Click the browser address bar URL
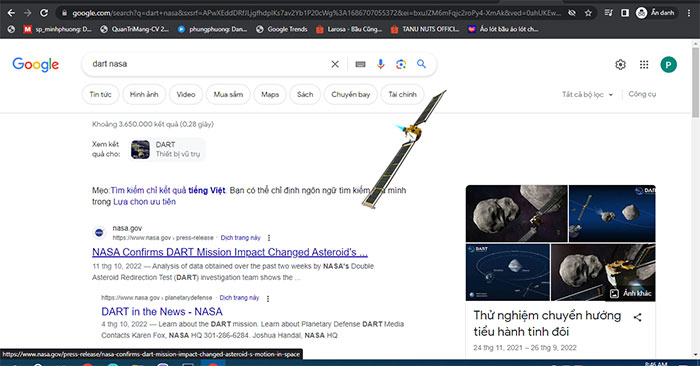The width and height of the screenshot is (700, 366). point(317,13)
